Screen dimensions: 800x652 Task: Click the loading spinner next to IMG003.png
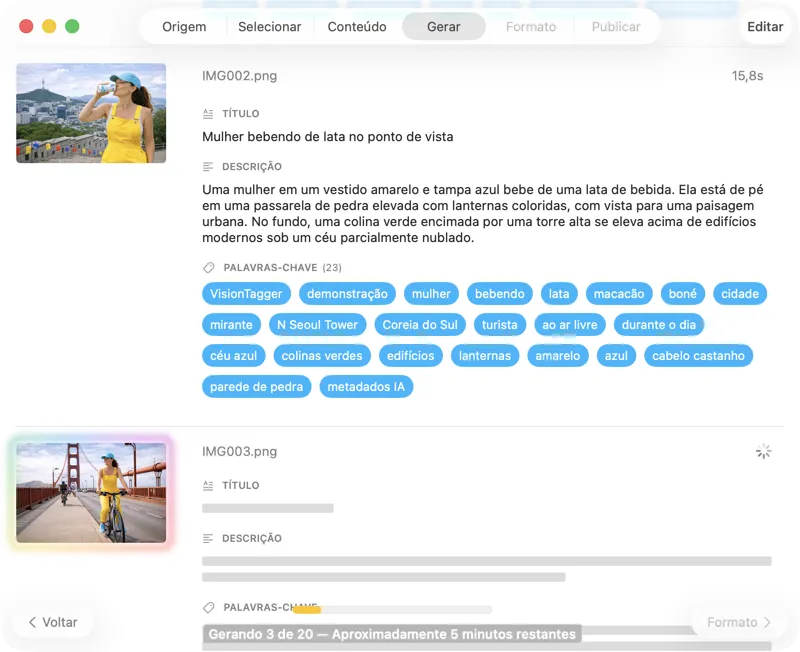(763, 452)
